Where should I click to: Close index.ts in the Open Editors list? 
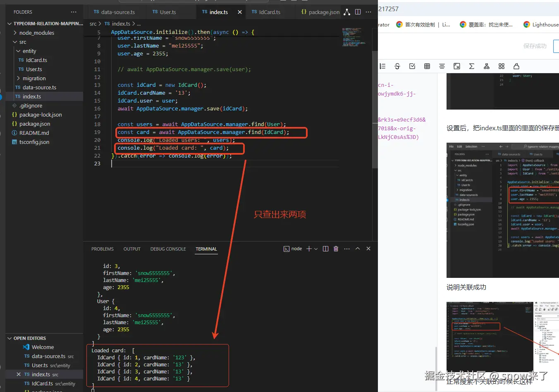coord(19,375)
